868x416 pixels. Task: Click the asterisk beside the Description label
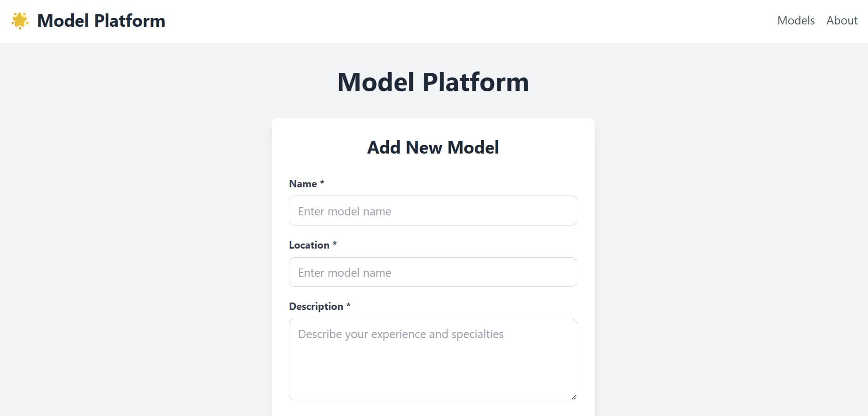coord(348,305)
